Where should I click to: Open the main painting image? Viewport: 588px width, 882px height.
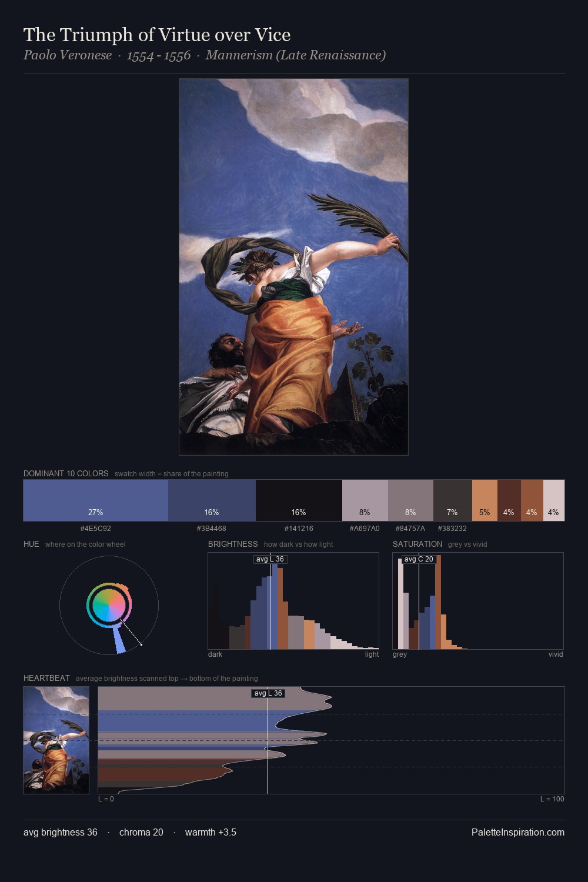(x=293, y=267)
